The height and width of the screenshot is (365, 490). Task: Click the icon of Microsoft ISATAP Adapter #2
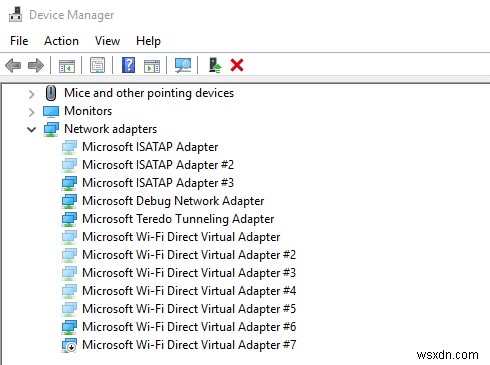click(69, 165)
